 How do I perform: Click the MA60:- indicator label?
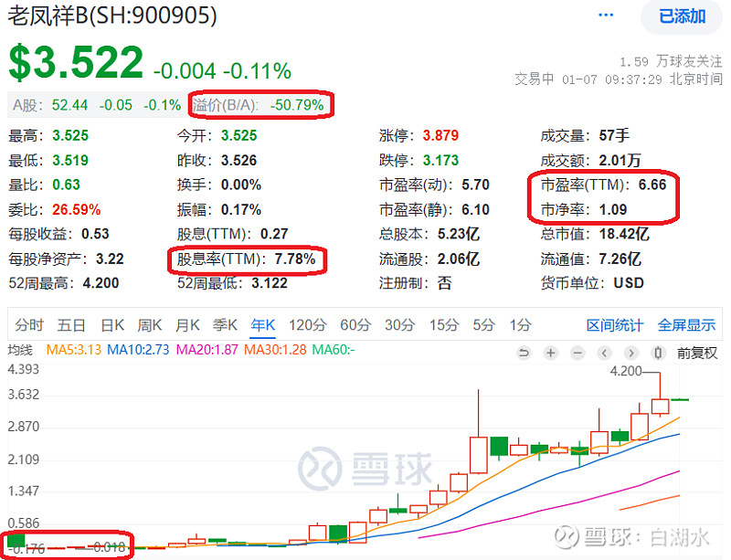334,350
